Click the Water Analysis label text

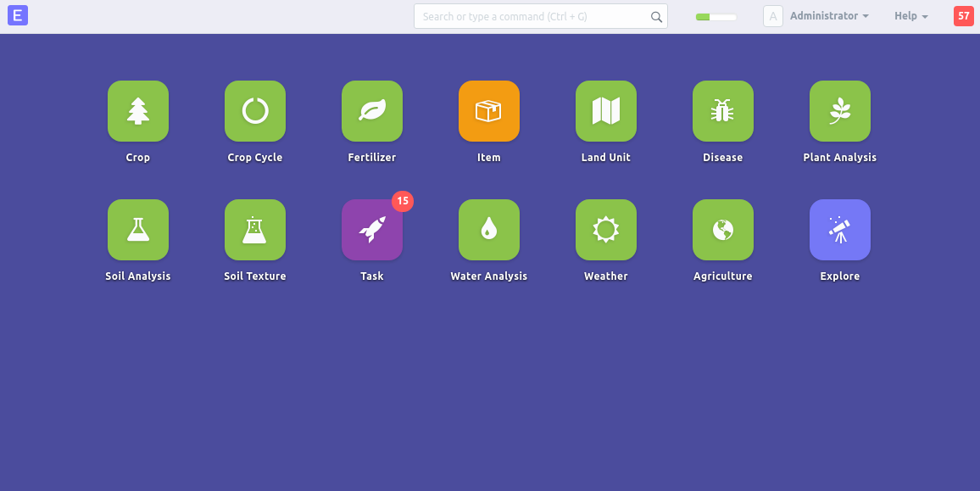click(x=489, y=276)
